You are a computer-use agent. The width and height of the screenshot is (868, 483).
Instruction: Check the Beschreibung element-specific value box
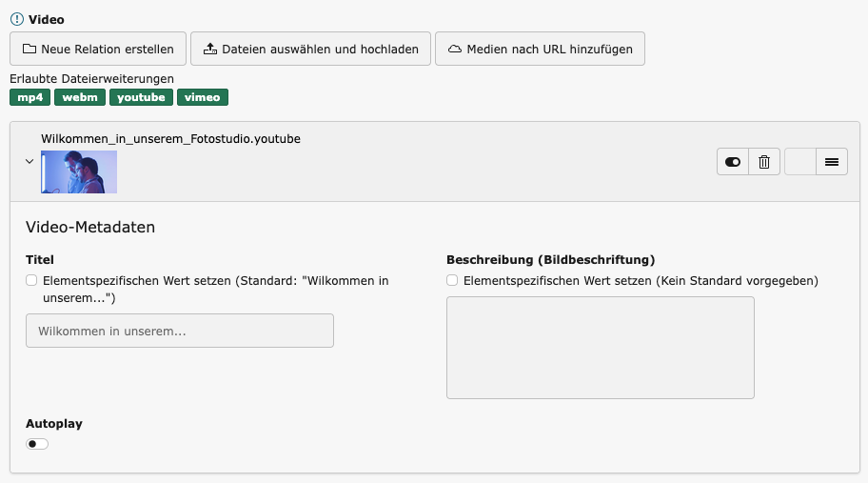coord(452,281)
